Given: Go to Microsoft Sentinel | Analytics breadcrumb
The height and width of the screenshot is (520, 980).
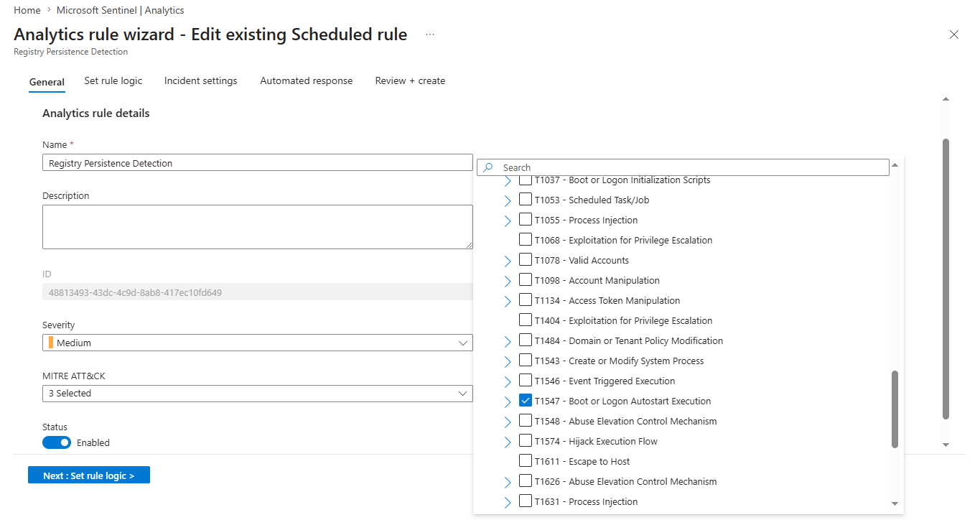Looking at the screenshot, I should click(121, 10).
